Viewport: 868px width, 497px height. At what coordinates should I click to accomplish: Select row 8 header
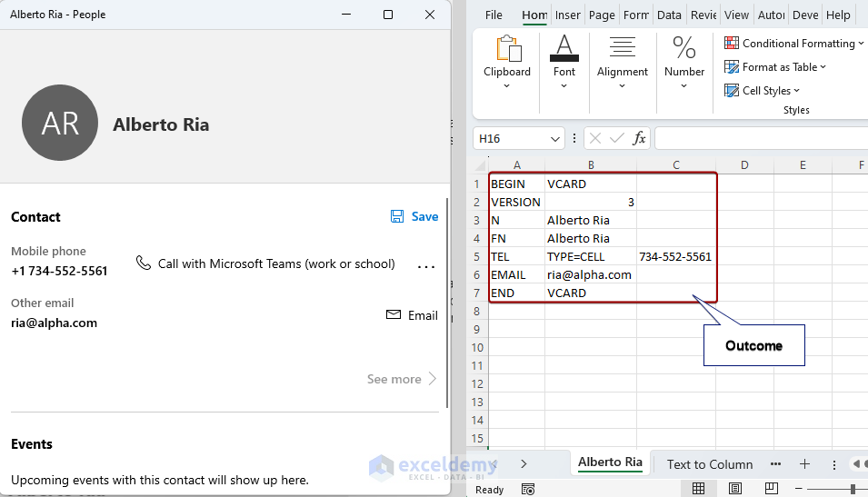476,311
